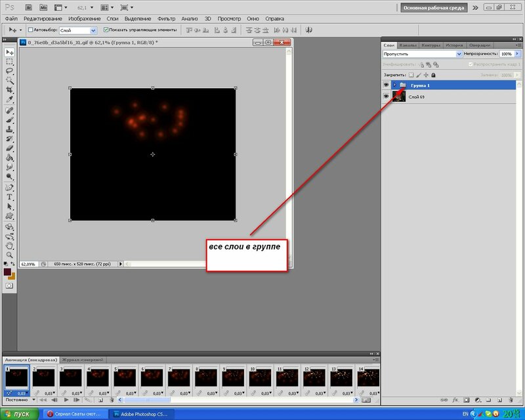Toggle the Автовыбор checkbox
This screenshot has width=525, height=420.
pyautogui.click(x=30, y=30)
